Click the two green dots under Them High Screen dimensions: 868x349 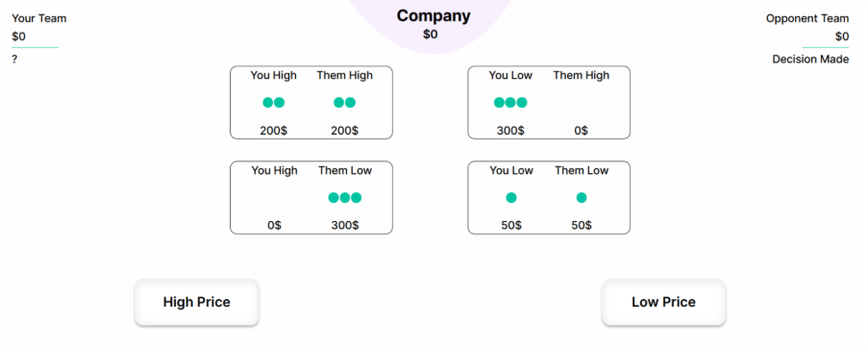point(344,103)
